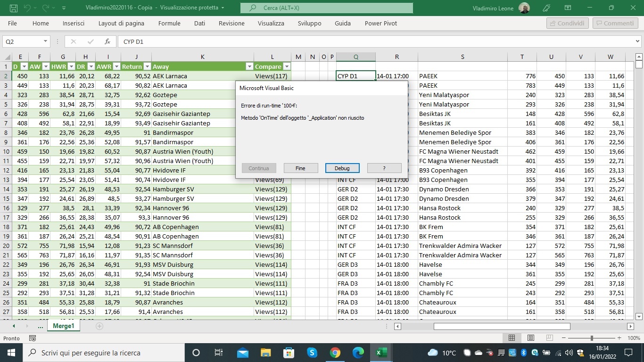Open the Compare column filter dropdown
644x362 pixels.
coord(286,66)
